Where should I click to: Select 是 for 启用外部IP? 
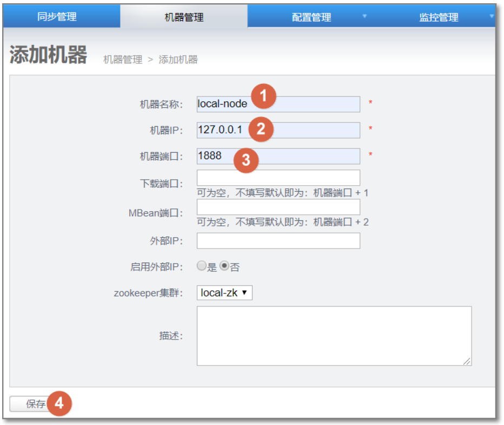click(202, 266)
